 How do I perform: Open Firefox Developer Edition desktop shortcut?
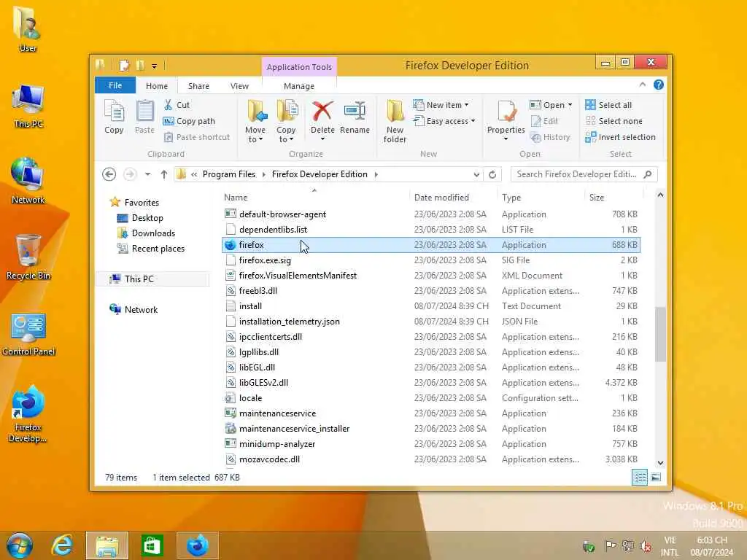click(x=28, y=414)
